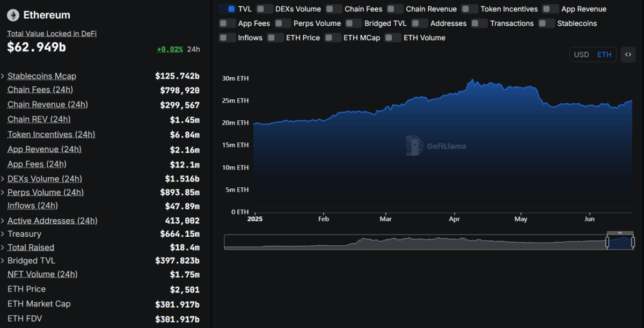The height and width of the screenshot is (328, 644).
Task: Click the $2,501 ETH price value
Action: 185,290
